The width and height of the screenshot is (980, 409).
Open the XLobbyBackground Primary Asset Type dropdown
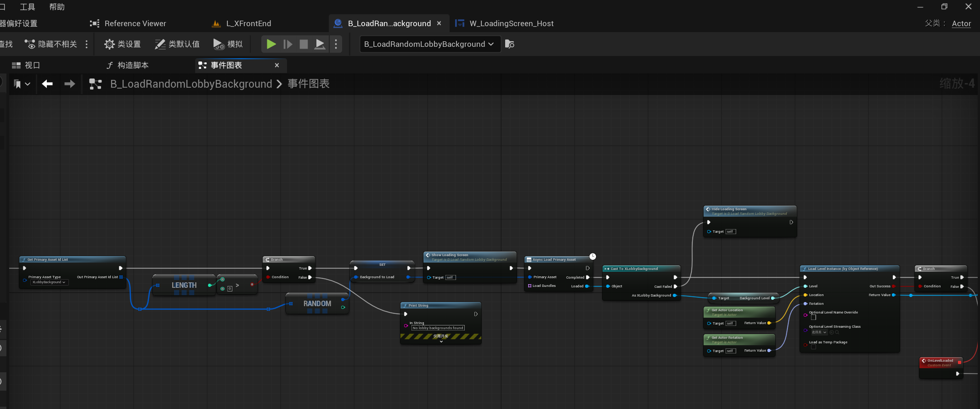tap(49, 282)
